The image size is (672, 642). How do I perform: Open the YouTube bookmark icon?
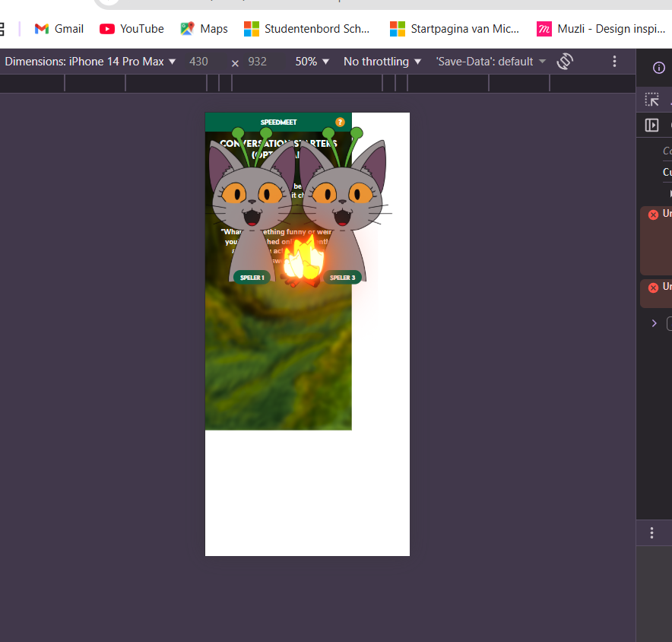[x=107, y=28]
